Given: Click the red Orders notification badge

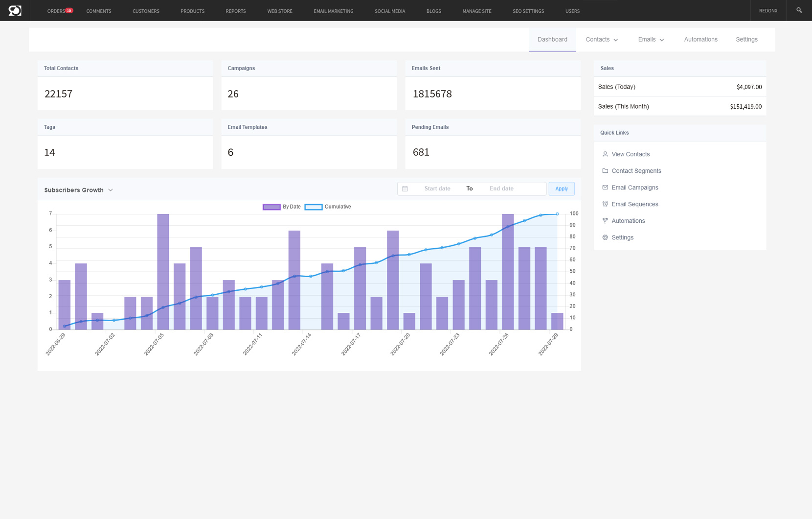Looking at the screenshot, I should point(68,9).
